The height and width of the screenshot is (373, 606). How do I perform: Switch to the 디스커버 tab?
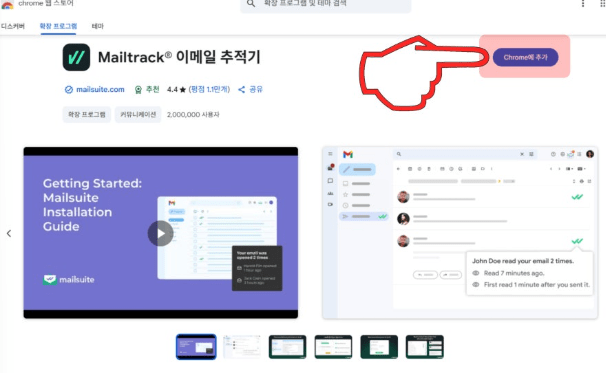click(x=13, y=26)
